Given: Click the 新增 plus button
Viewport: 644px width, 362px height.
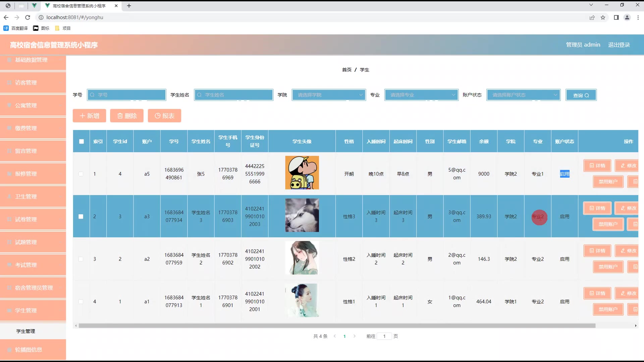Looking at the screenshot, I should pos(89,116).
